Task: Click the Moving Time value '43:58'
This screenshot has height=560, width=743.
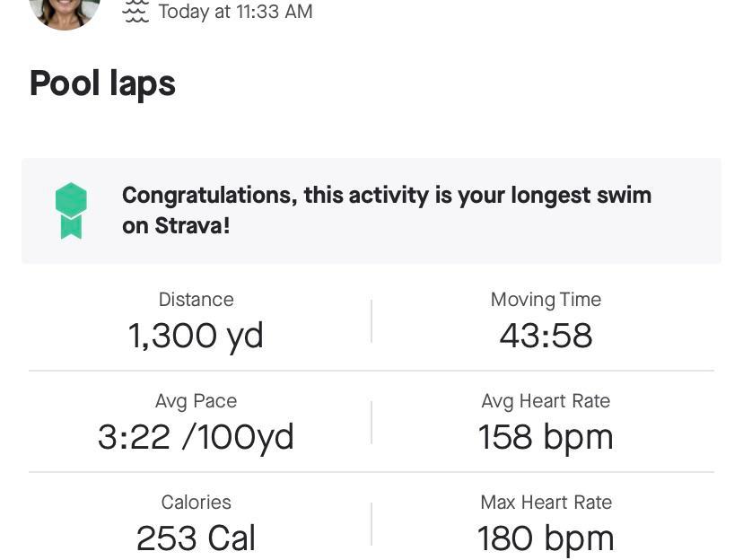Action: pos(546,334)
